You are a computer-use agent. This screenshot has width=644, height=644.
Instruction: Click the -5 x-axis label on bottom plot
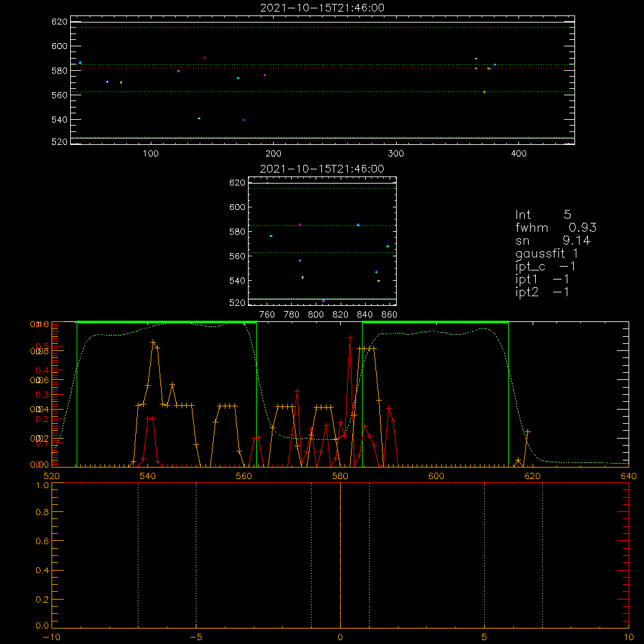196,637
